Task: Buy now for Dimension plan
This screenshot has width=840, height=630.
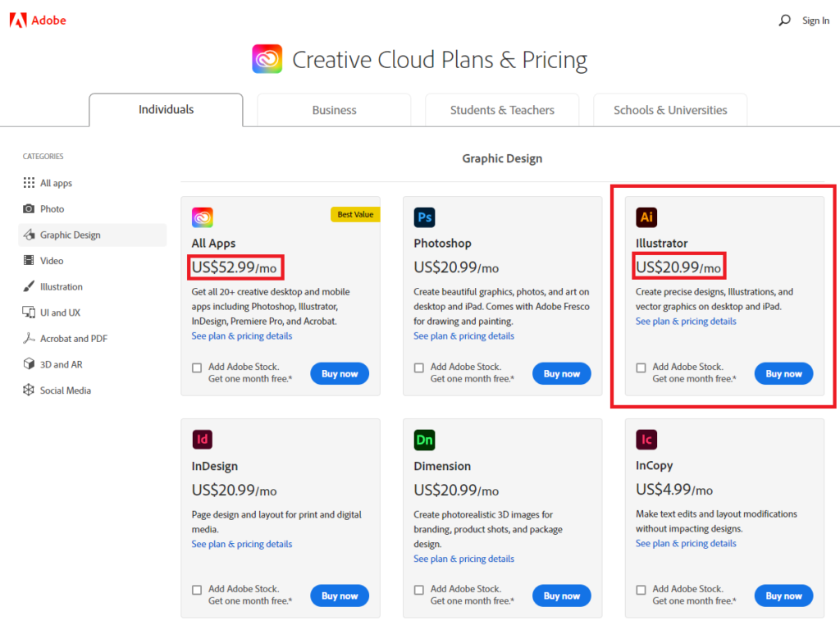Action: pyautogui.click(x=561, y=596)
